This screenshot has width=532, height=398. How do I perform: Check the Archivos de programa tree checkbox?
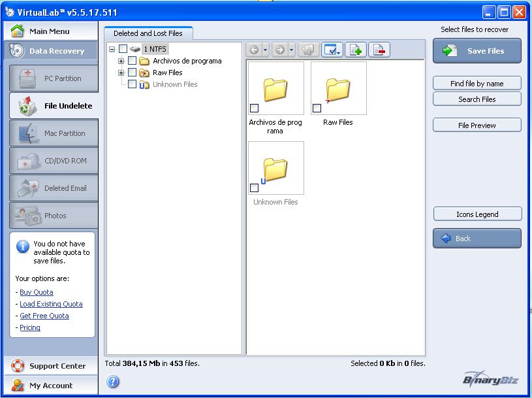[133, 61]
